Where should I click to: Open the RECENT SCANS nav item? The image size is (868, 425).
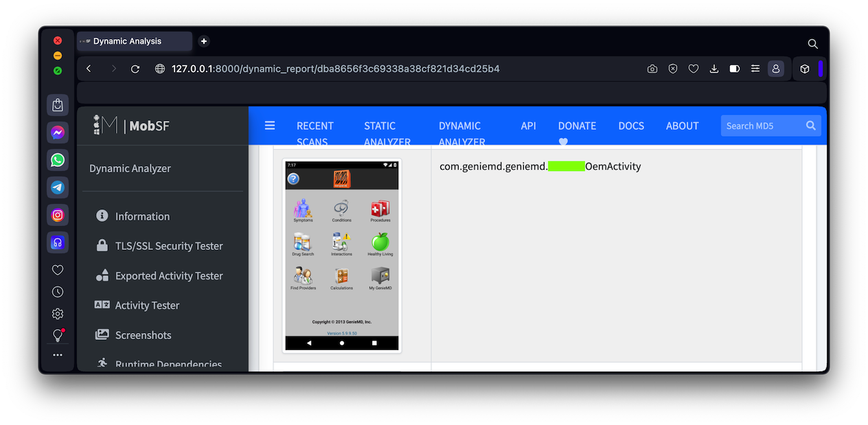[x=315, y=134]
